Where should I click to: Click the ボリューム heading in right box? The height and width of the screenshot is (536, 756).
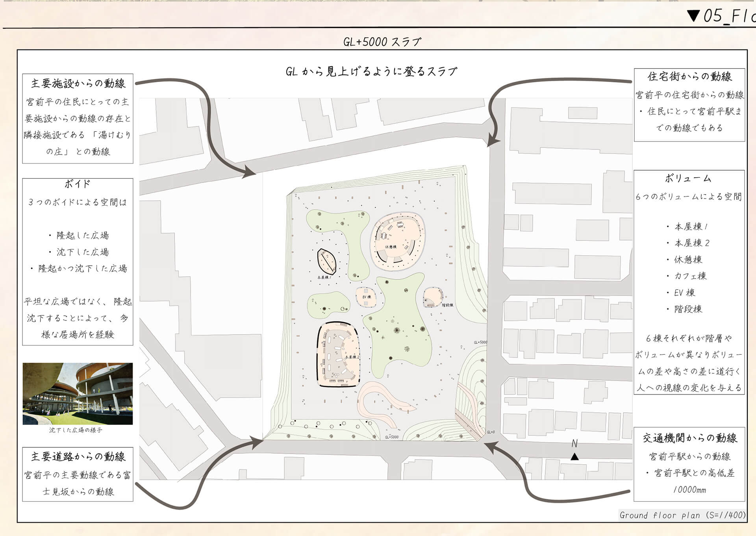pyautogui.click(x=688, y=179)
